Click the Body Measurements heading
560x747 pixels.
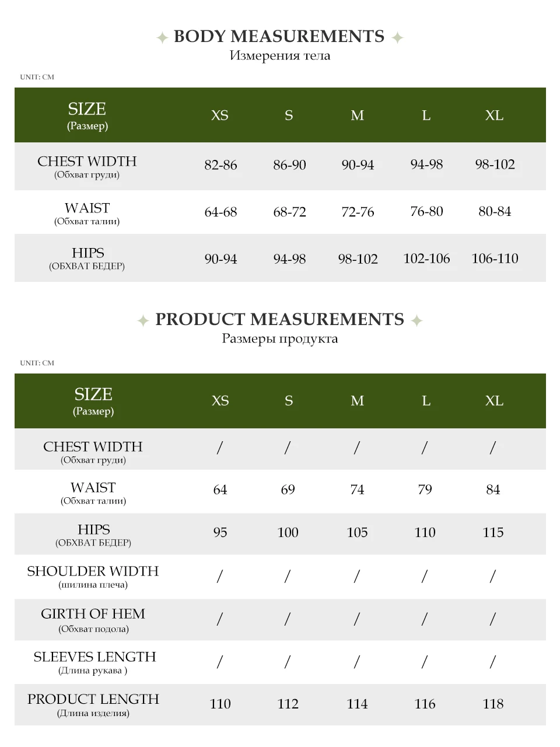pos(279,36)
